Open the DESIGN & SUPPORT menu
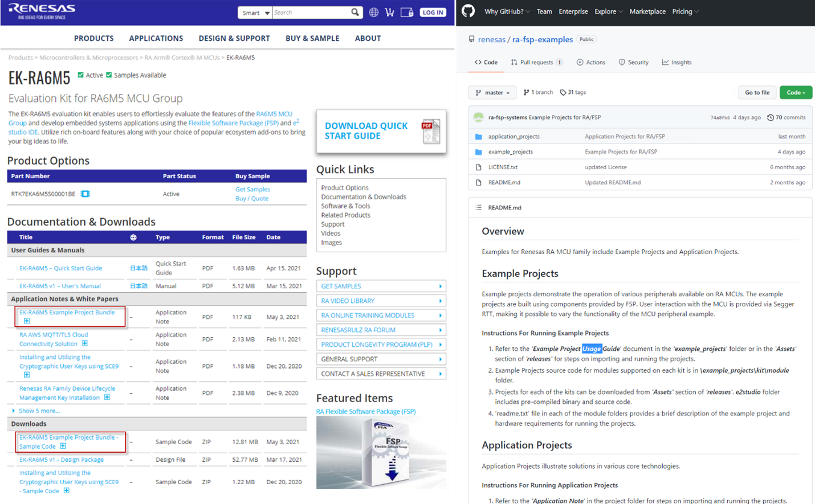The image size is (815, 504). (x=234, y=38)
